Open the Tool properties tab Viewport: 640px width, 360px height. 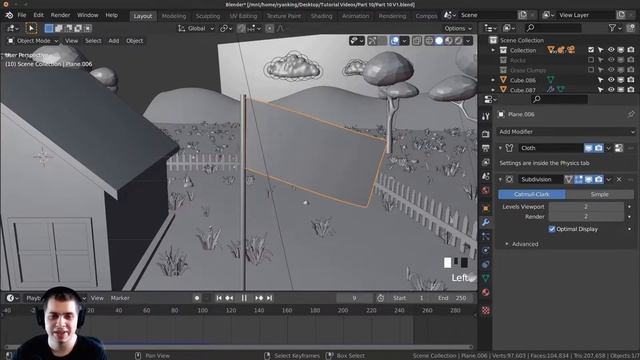click(485, 116)
